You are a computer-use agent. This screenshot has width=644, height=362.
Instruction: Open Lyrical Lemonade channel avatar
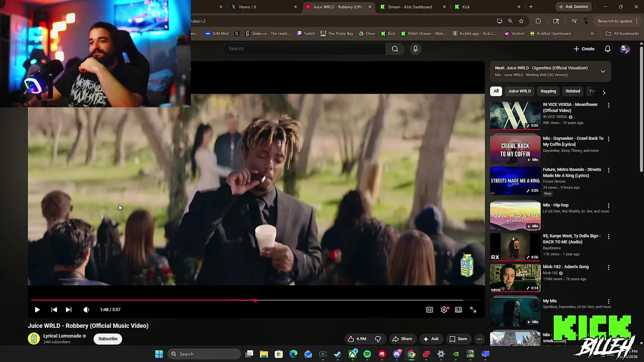pos(34,339)
